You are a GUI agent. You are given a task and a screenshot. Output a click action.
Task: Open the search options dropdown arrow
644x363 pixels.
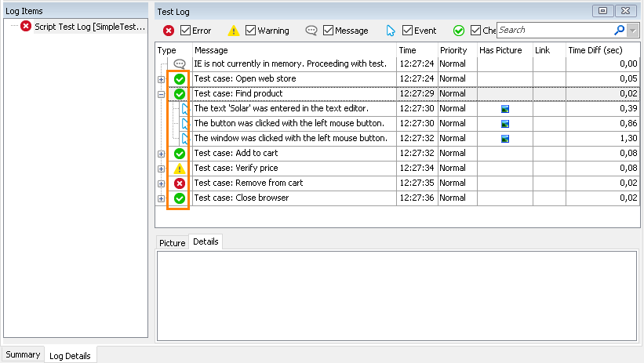point(632,31)
